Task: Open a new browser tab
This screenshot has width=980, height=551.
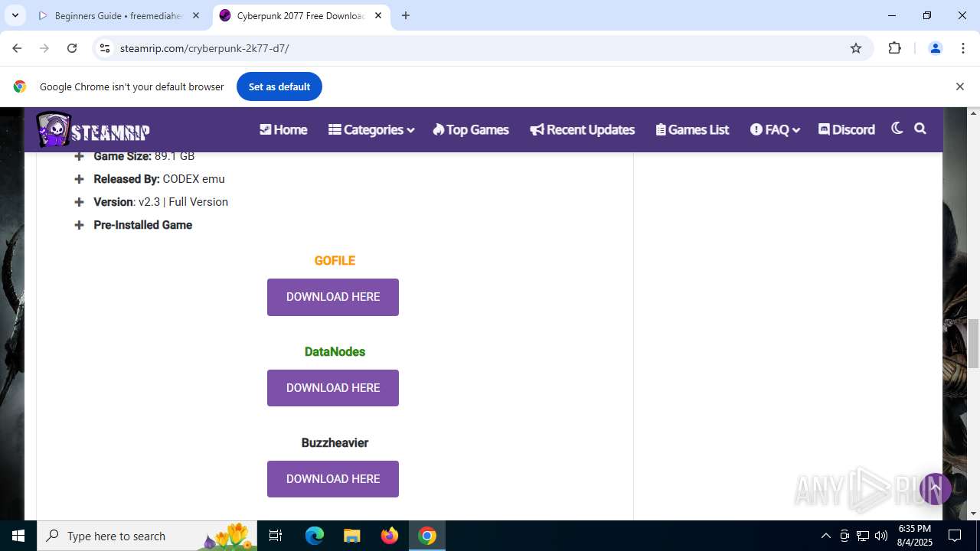Action: 406,15
